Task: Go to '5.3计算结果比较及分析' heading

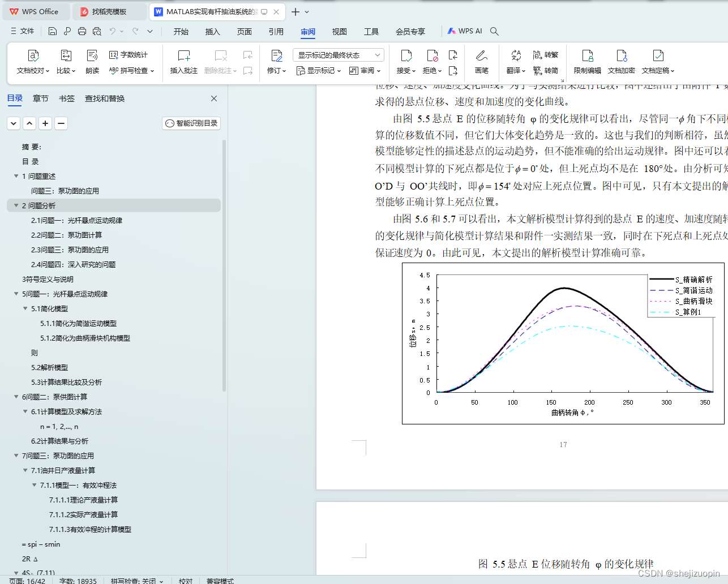Action: click(66, 382)
